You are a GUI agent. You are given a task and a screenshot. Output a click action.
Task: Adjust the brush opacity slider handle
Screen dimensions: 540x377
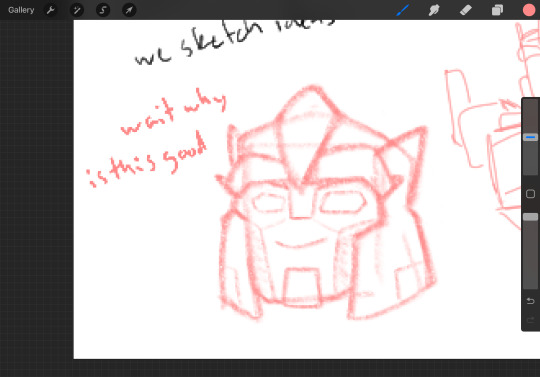coord(530,217)
